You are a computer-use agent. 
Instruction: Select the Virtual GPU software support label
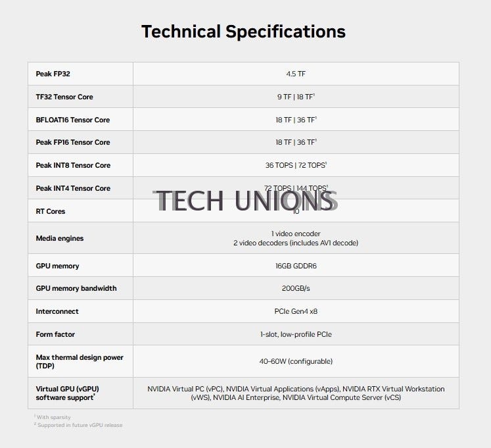click(x=67, y=393)
